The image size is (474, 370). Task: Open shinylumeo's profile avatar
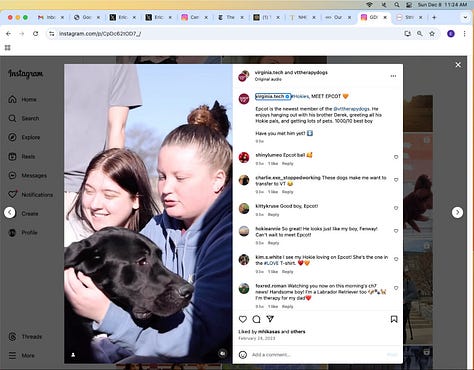pyautogui.click(x=244, y=157)
